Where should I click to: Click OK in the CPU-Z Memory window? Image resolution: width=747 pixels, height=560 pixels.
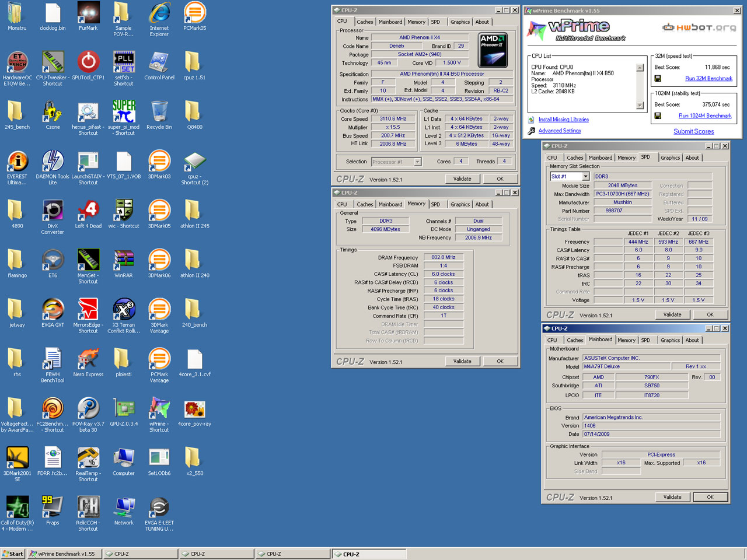coord(500,362)
